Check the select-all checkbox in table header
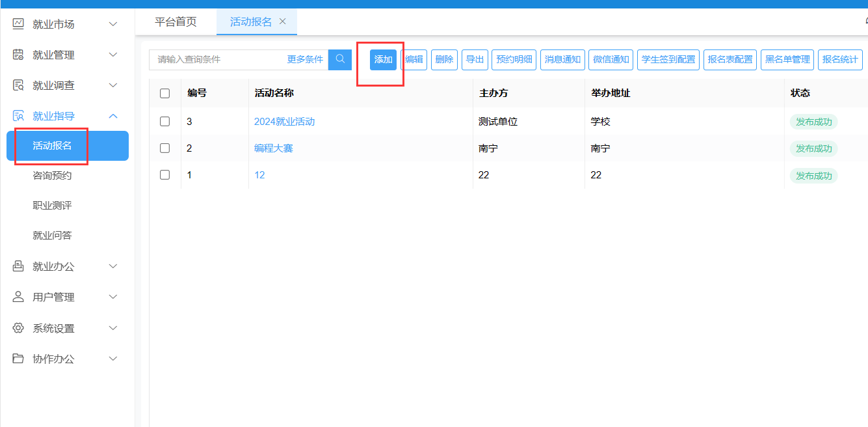Image resolution: width=868 pixels, height=427 pixels. point(164,93)
